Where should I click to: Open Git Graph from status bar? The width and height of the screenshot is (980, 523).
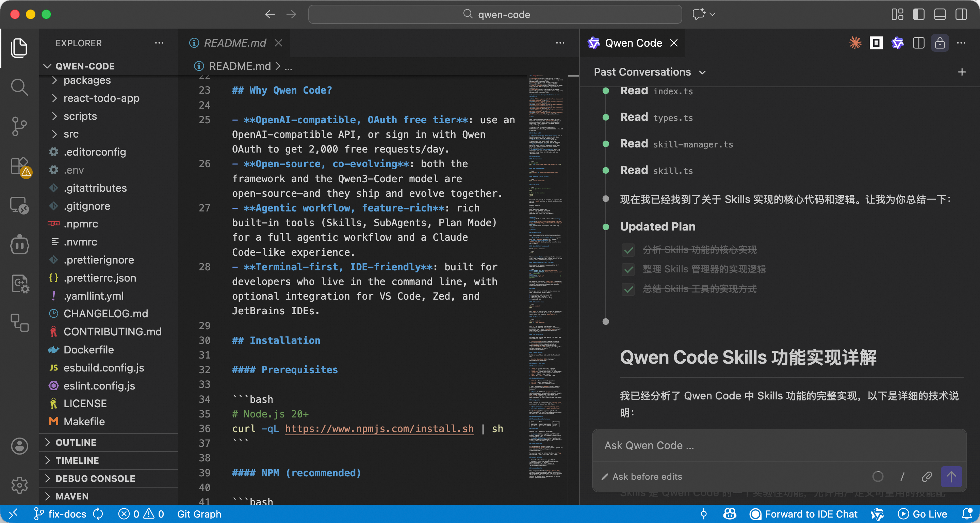click(x=199, y=514)
